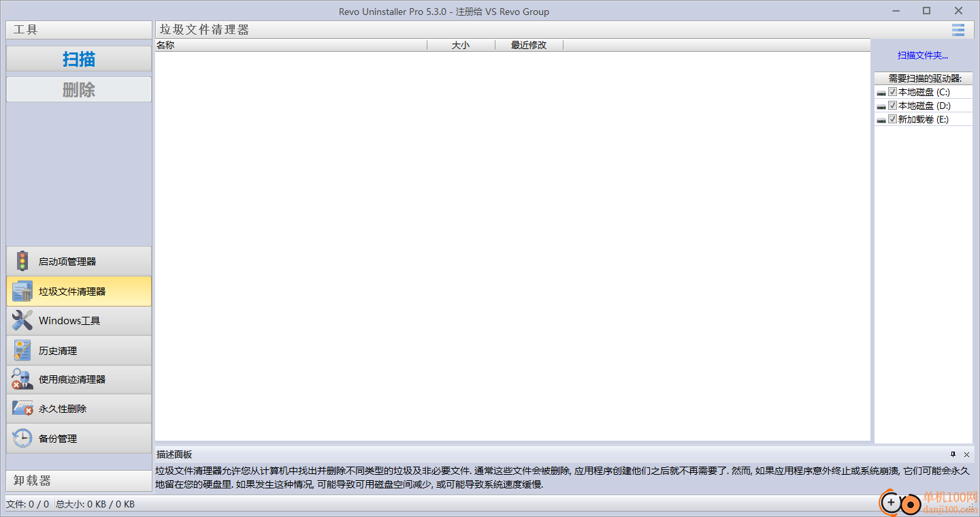Close the Revo Uninstaller Pro window

958,10
